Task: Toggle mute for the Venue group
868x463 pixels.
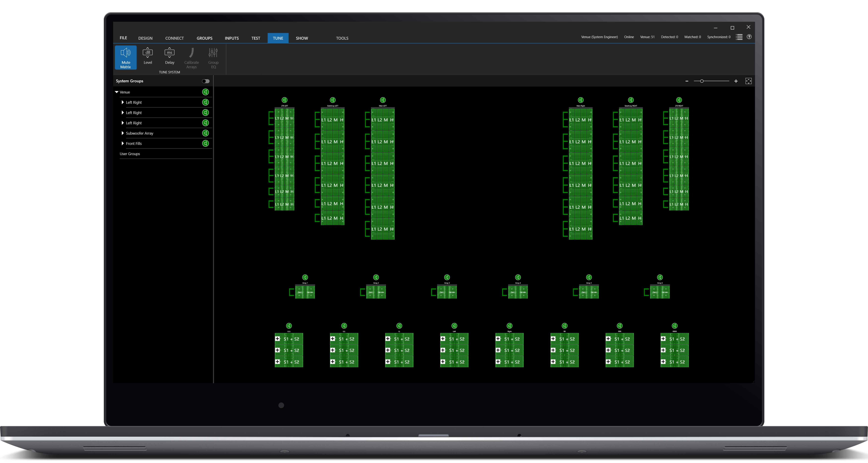Action: point(206,92)
